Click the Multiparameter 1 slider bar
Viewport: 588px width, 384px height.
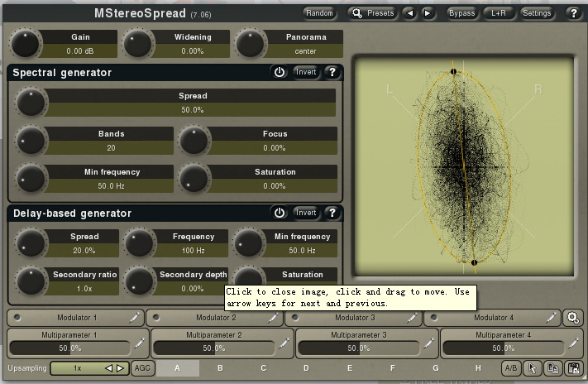tap(69, 348)
